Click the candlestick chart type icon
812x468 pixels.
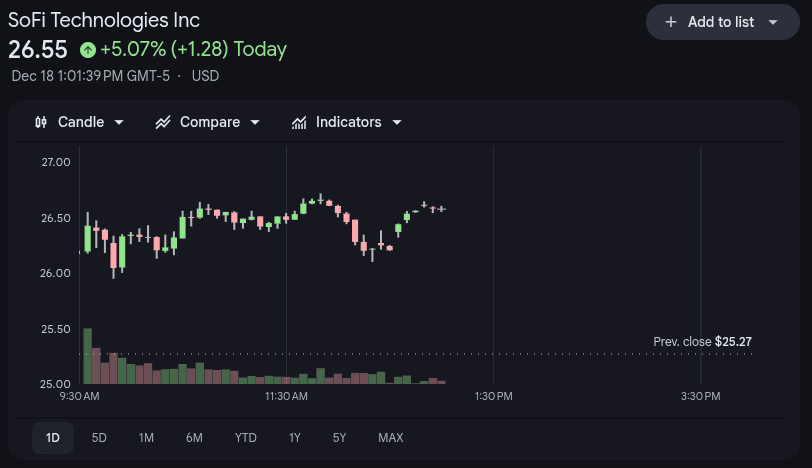click(41, 122)
